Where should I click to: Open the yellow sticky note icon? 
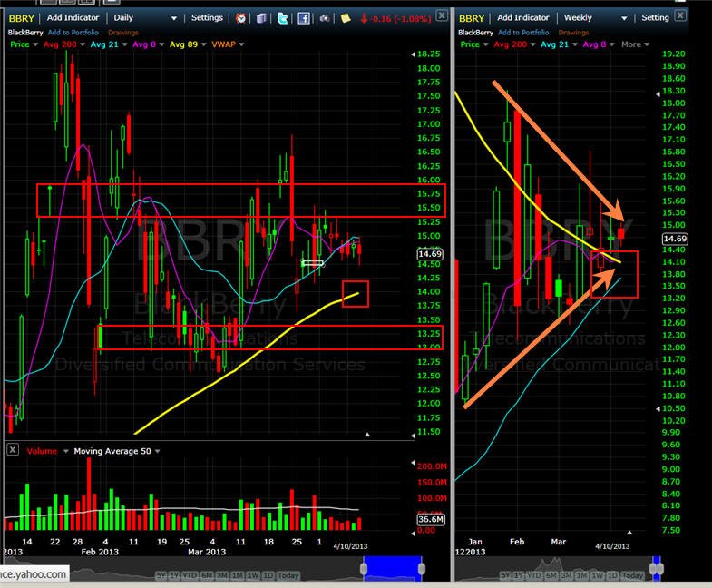tap(346, 18)
